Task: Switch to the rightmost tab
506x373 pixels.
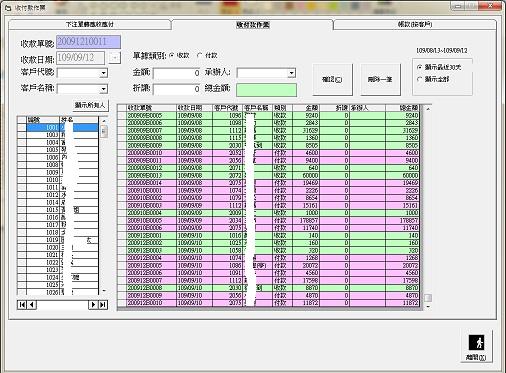Action: [415, 24]
